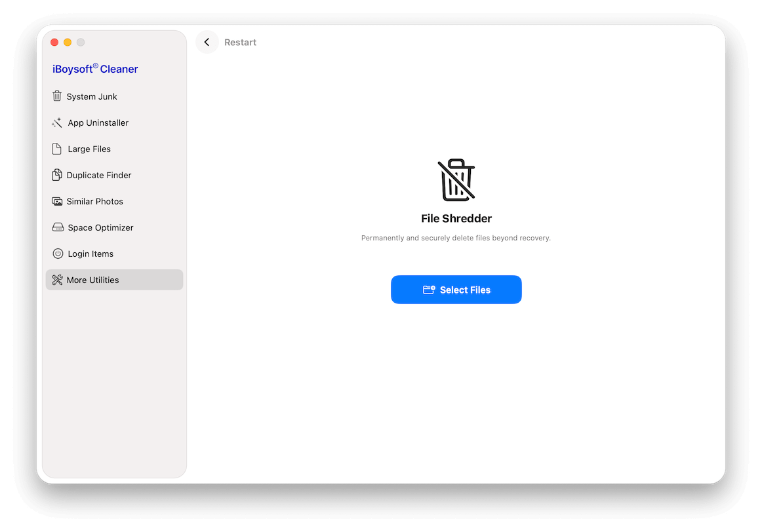
Task: Select Login Items in the sidebar
Action: point(90,254)
